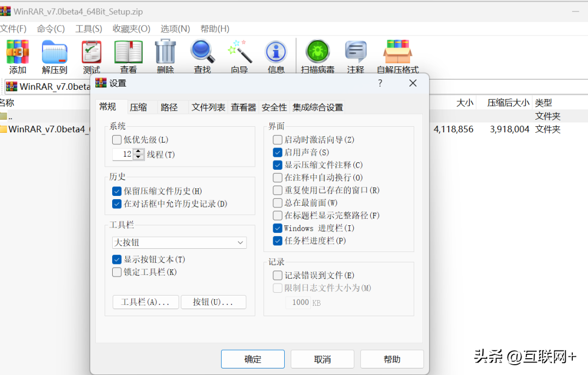Sort by the 名称 column header

7,103
